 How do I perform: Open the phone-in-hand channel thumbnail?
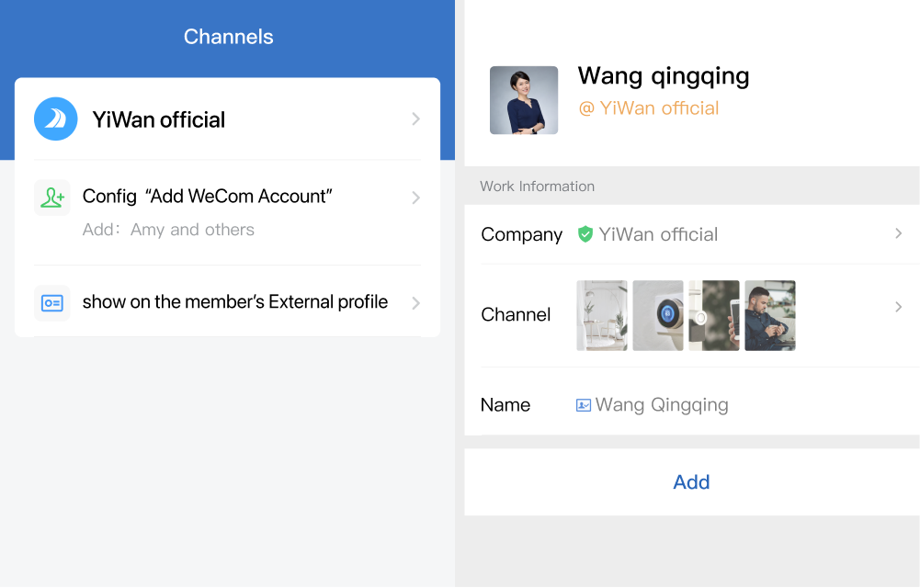[714, 315]
